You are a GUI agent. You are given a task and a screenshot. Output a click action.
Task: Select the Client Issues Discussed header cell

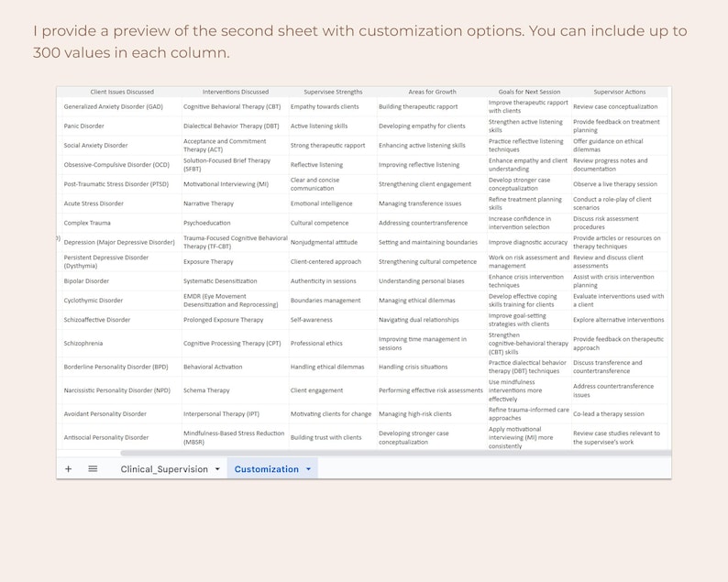[x=122, y=92]
